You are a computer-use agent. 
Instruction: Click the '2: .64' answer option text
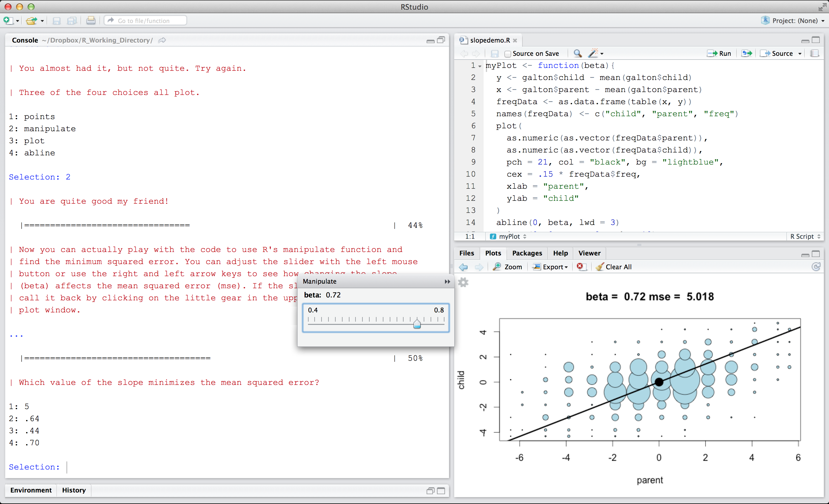[24, 419]
